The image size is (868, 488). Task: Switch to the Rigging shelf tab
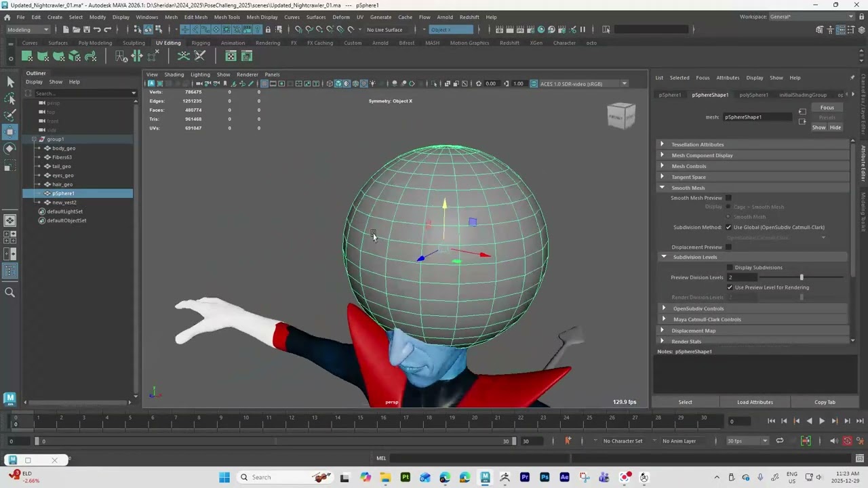click(x=201, y=43)
